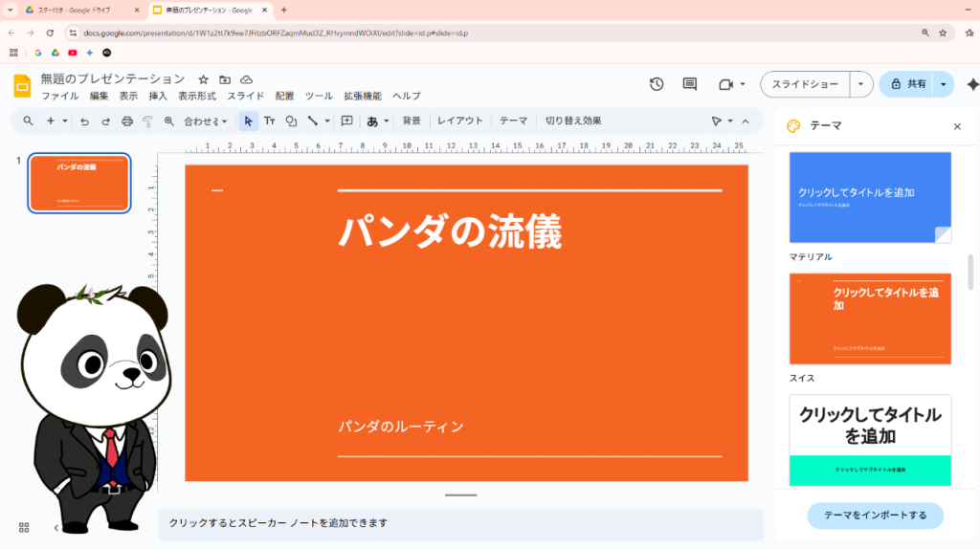Open the Gemini sparkle icon

click(x=972, y=84)
